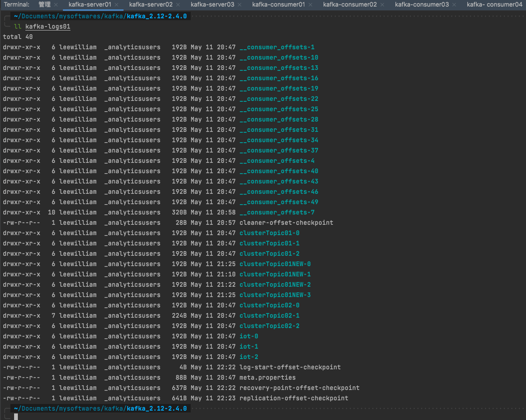Close the kafka-consumer02 tab
Screen dimensions: 526x420
(382, 5)
